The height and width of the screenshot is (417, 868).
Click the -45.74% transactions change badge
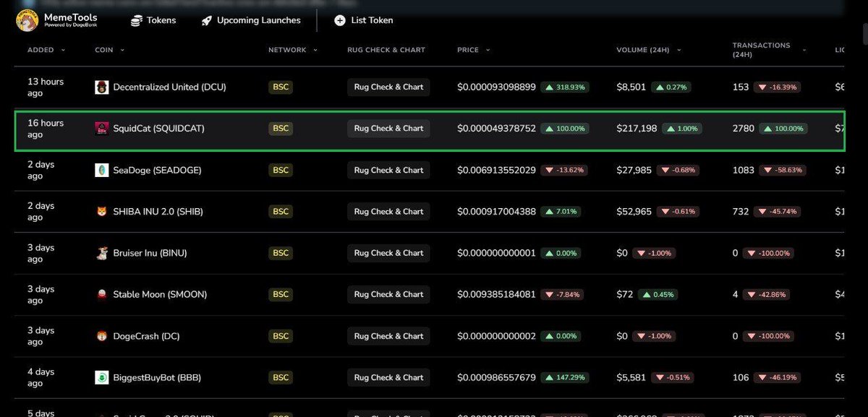777,212
